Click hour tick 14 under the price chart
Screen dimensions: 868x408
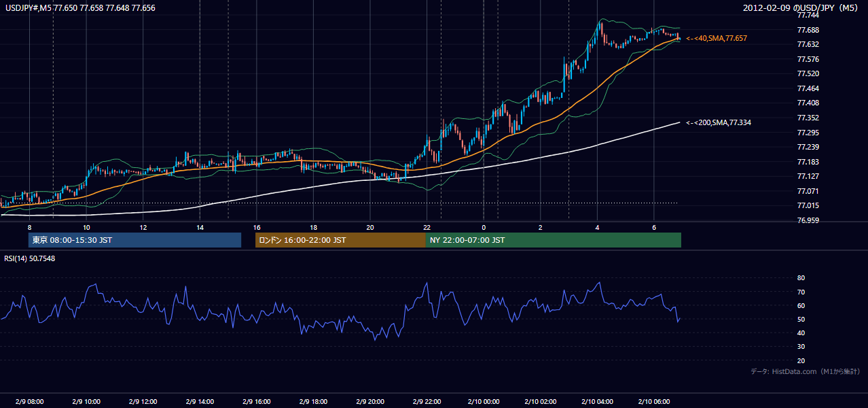pos(200,227)
